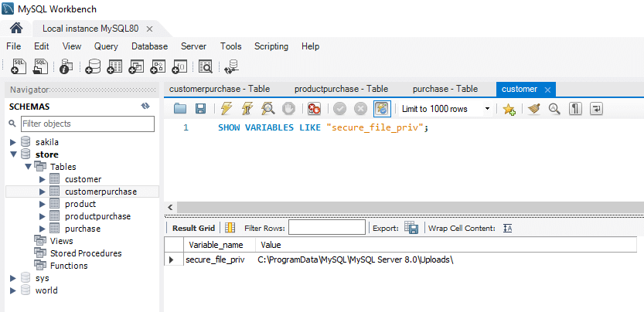The height and width of the screenshot is (312, 644).
Task: Open the Scripting menu
Action: pyautogui.click(x=271, y=46)
